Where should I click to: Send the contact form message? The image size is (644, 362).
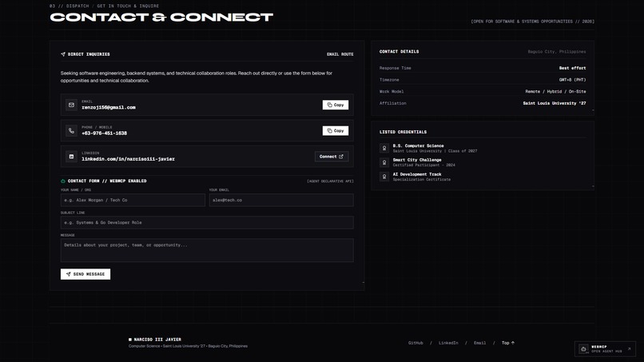[x=85, y=274]
